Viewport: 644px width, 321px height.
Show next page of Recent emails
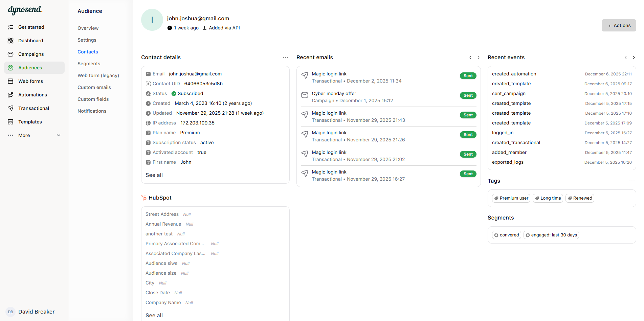(478, 58)
